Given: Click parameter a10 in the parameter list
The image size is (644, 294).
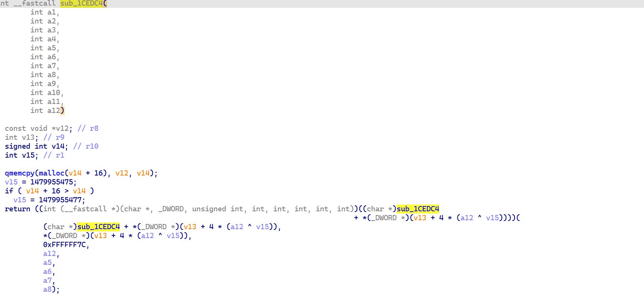Looking at the screenshot, I should (x=54, y=93).
